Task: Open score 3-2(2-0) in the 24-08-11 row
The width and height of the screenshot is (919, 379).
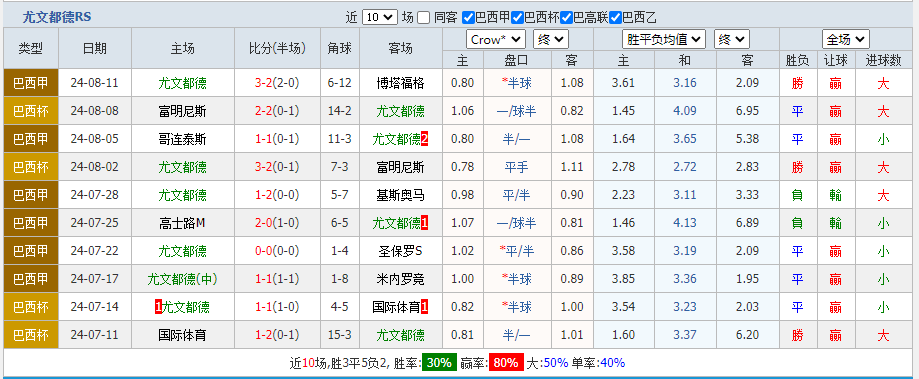Action: pos(277,83)
